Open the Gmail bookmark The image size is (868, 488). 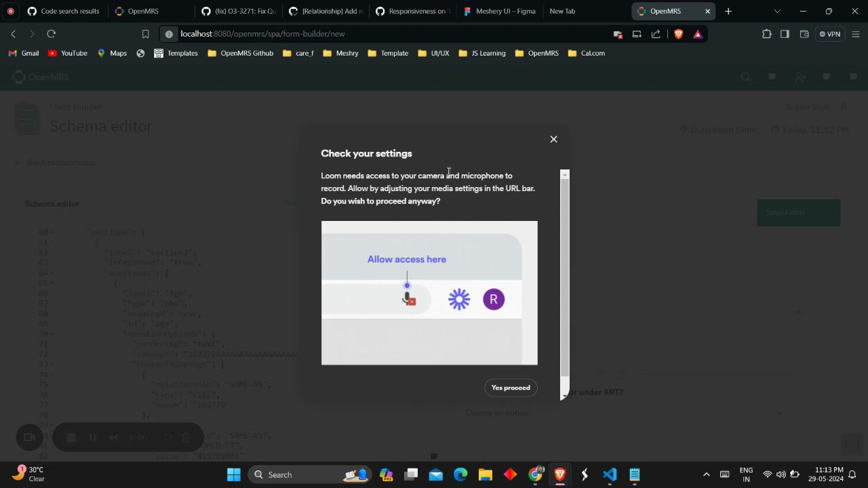pos(24,53)
